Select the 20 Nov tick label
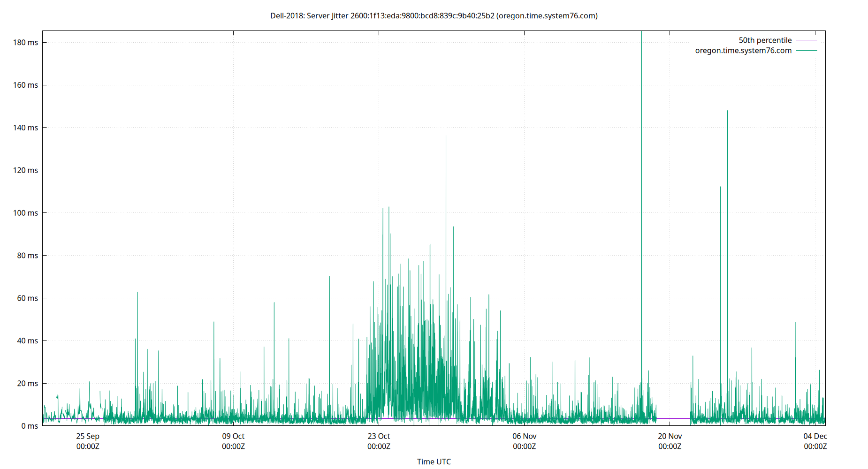 (670, 436)
